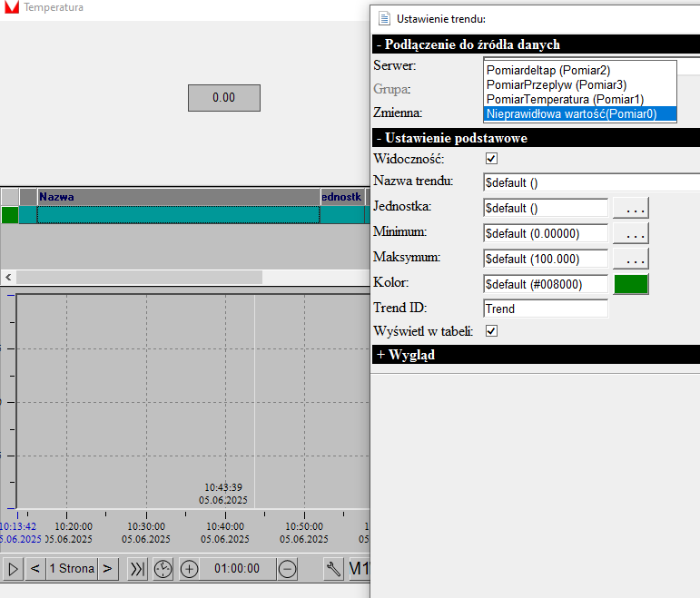Open the green Kolor swatch picker
The width and height of the screenshot is (700, 598).
click(x=631, y=284)
